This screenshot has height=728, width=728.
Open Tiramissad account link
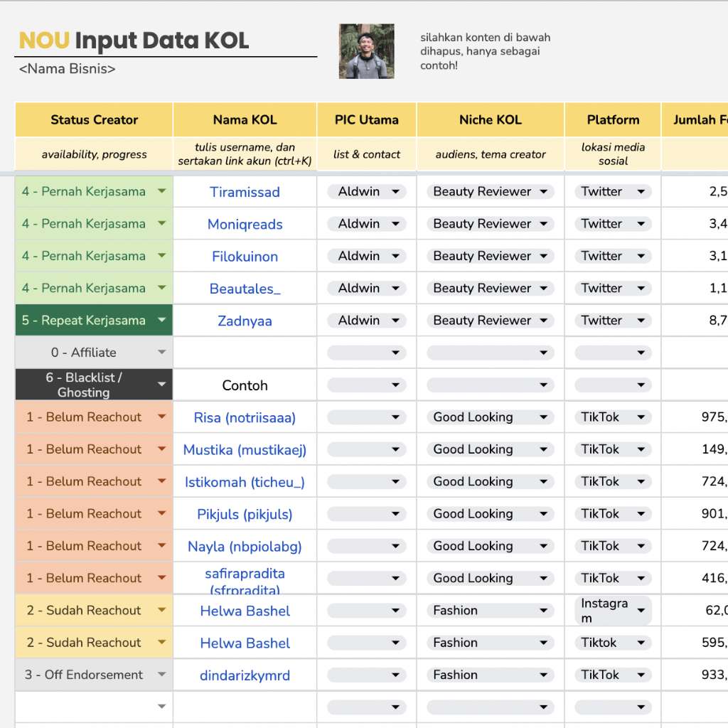click(245, 192)
